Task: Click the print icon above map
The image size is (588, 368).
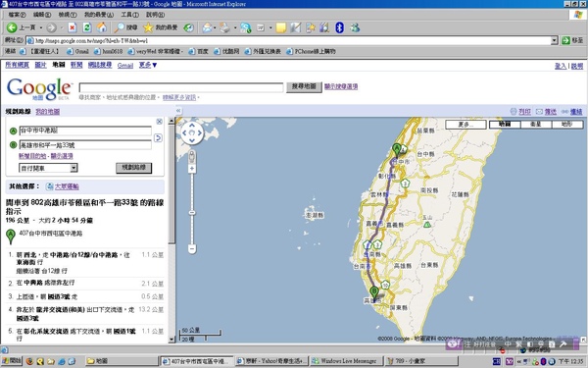Action: (x=514, y=111)
